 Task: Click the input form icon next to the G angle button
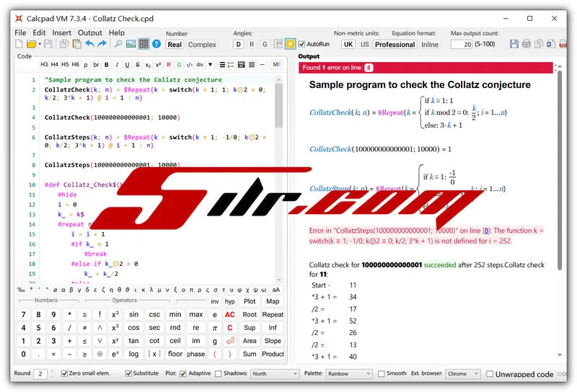point(278,44)
